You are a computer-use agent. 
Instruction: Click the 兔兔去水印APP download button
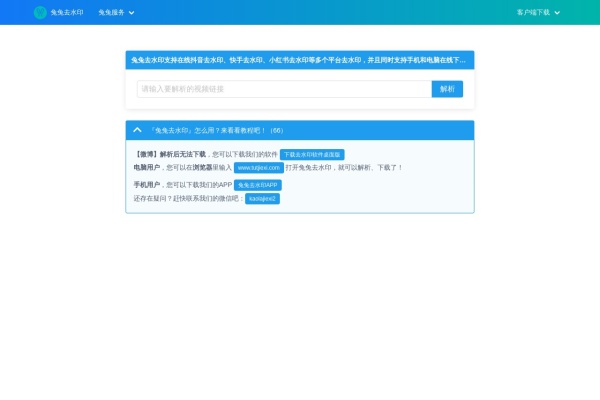point(258,185)
